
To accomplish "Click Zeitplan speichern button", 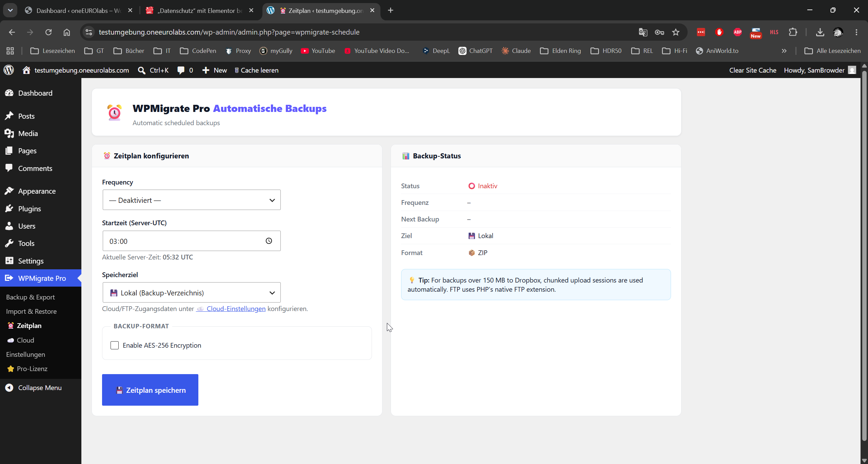I will pos(150,390).
